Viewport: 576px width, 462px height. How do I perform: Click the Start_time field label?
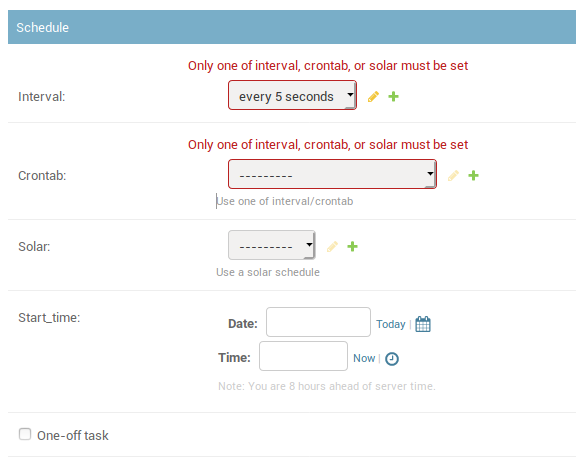click(49, 318)
